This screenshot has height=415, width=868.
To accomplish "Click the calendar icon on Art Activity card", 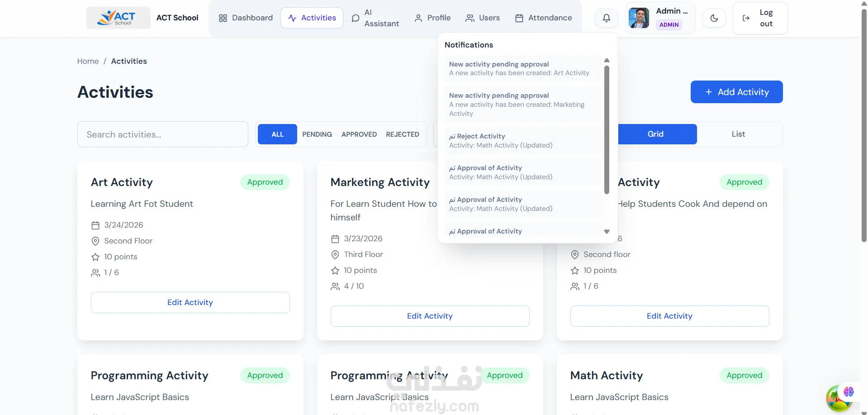I will pyautogui.click(x=95, y=225).
